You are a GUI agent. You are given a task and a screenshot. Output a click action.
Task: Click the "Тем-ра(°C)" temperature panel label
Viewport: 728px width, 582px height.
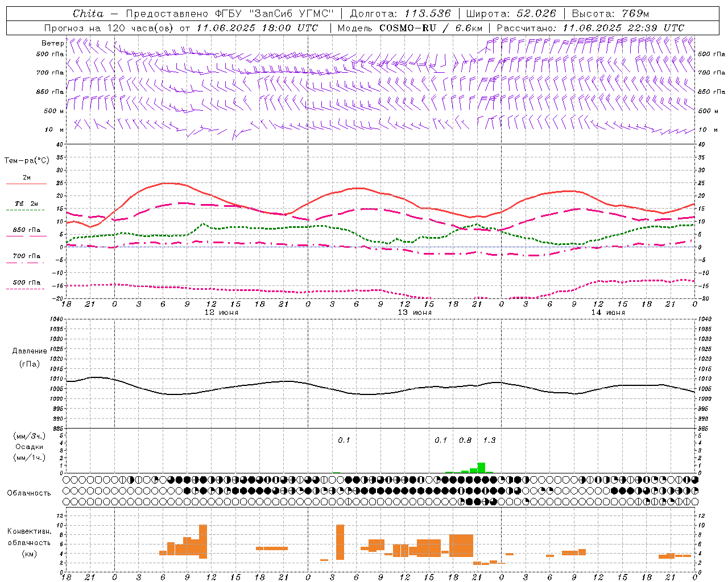tap(27, 161)
